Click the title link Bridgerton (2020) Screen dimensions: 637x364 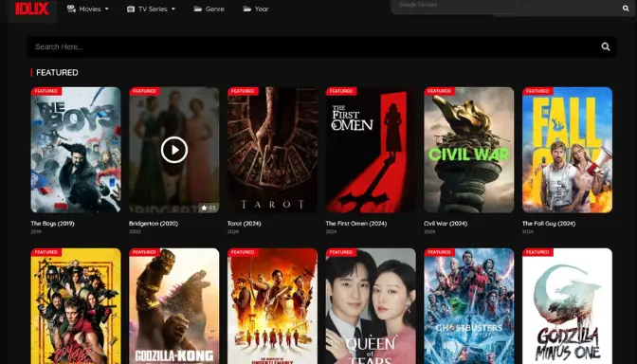click(154, 224)
